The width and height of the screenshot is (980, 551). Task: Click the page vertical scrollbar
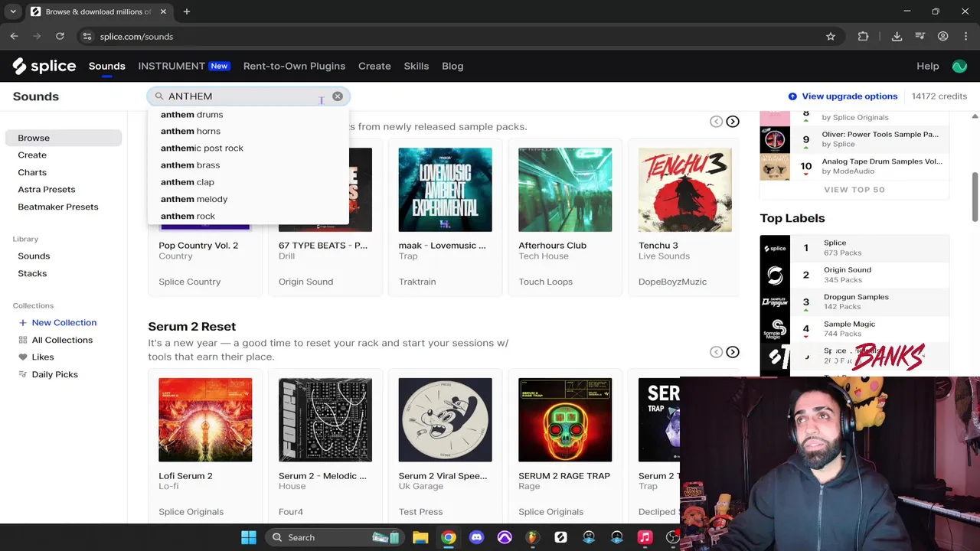tap(975, 199)
